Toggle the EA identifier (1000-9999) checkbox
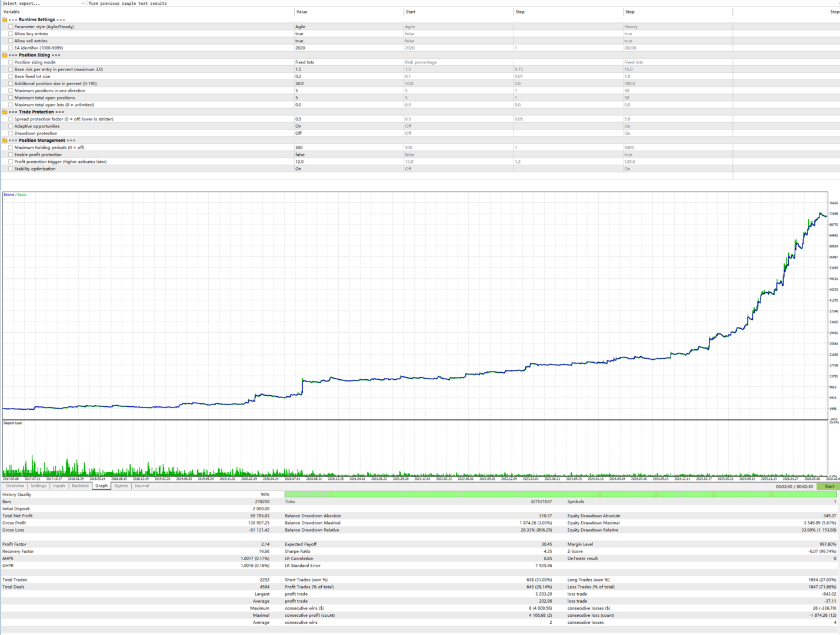840x635 pixels. pos(11,48)
